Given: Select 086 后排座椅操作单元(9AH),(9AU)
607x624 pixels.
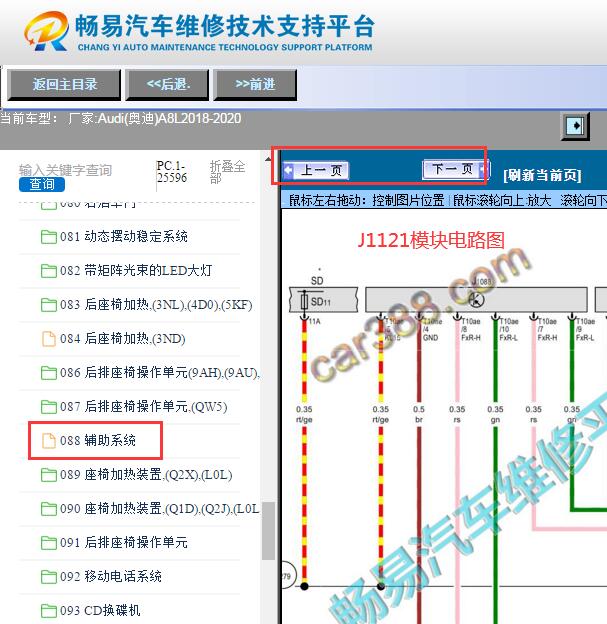Looking at the screenshot, I should click(x=160, y=373).
